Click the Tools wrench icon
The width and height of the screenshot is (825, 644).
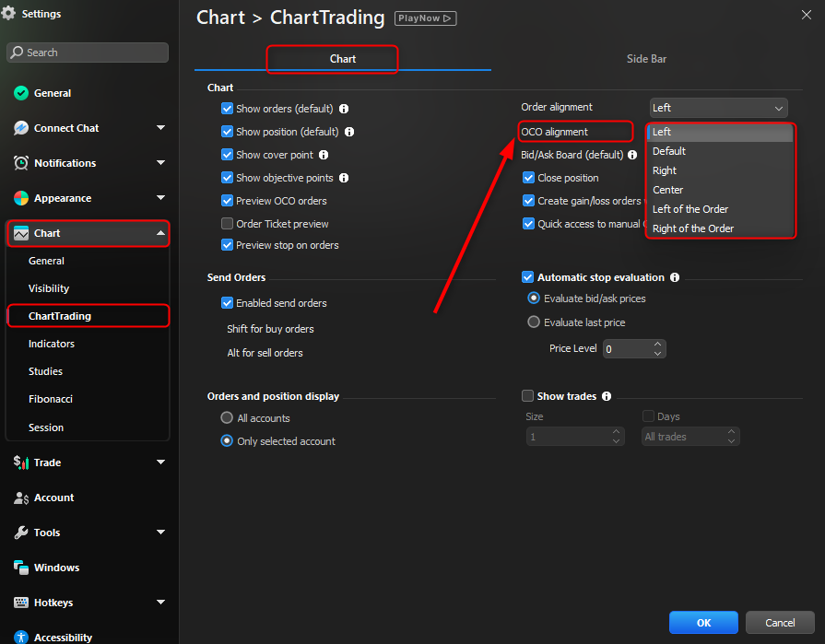pyautogui.click(x=21, y=533)
